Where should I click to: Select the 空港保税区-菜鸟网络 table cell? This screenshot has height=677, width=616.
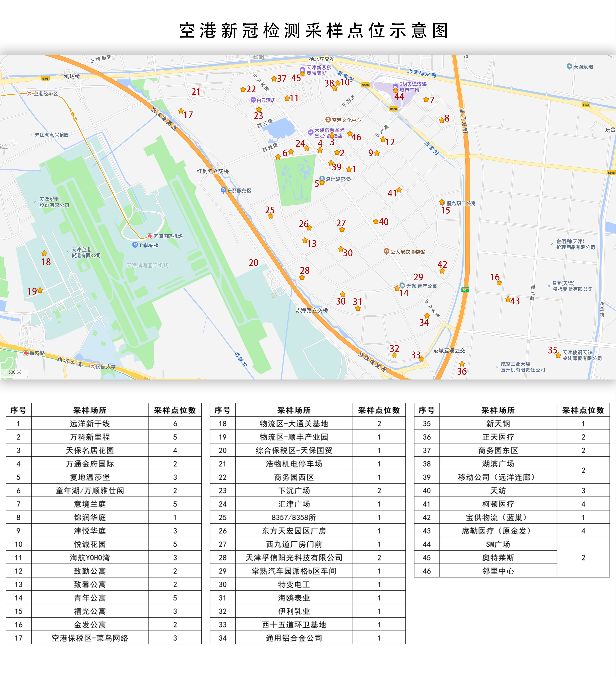(x=90, y=638)
